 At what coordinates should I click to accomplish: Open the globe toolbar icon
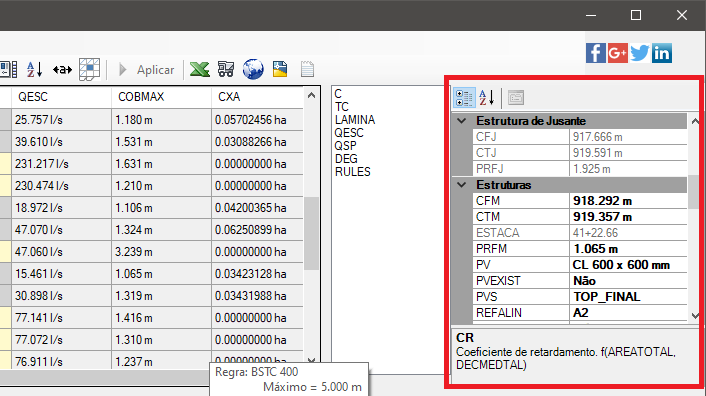(253, 69)
